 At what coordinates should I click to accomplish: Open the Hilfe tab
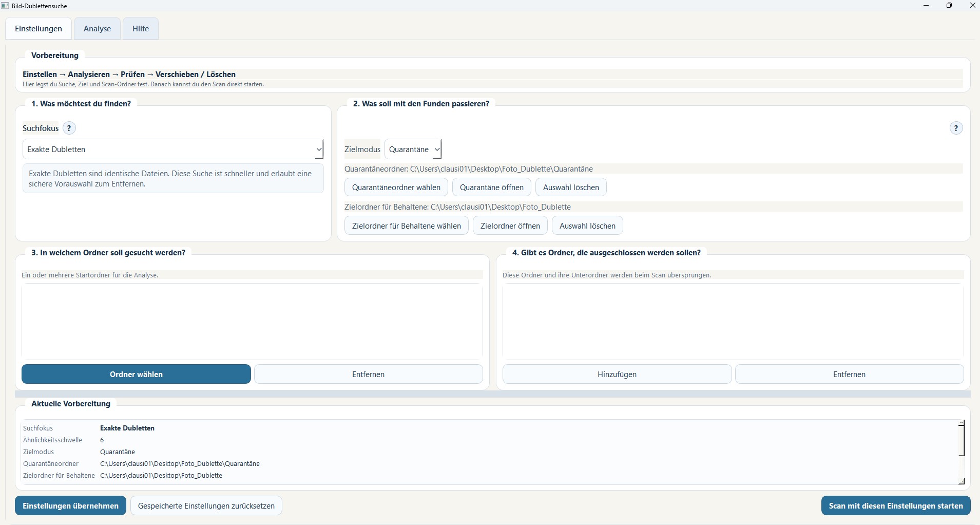pyautogui.click(x=140, y=29)
